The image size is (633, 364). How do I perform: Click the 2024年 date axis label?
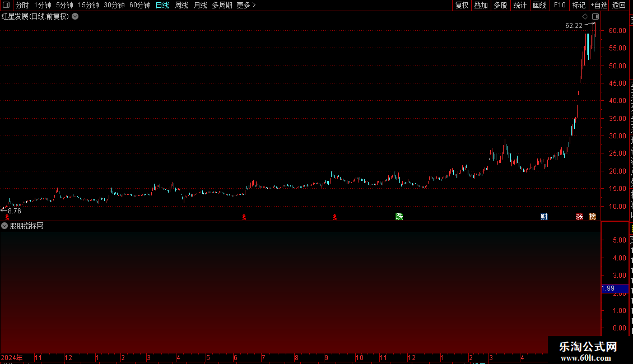[12, 357]
